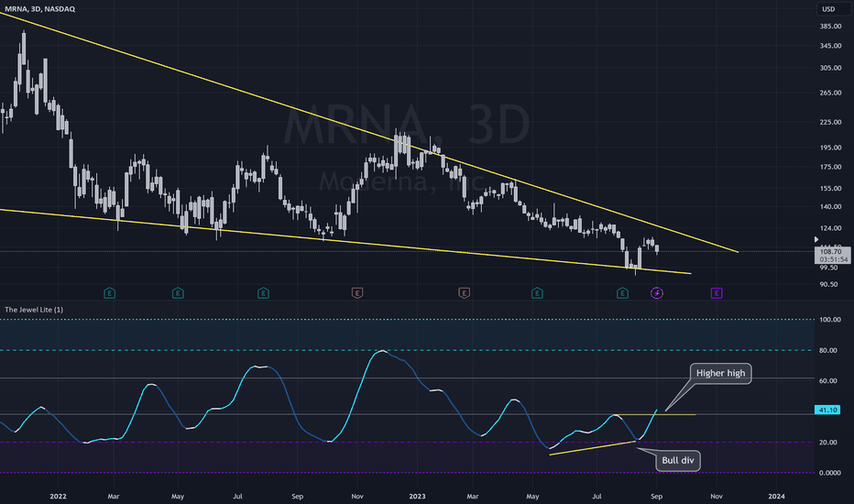
Task: Open the red earnings marker before Mar 2023
Action: 464,293
